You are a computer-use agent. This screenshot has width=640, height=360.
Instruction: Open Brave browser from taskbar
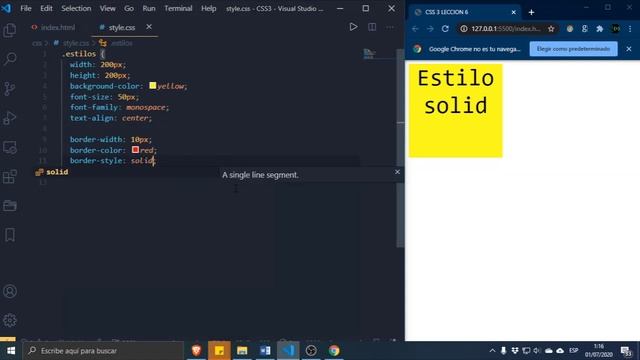(x=196, y=351)
